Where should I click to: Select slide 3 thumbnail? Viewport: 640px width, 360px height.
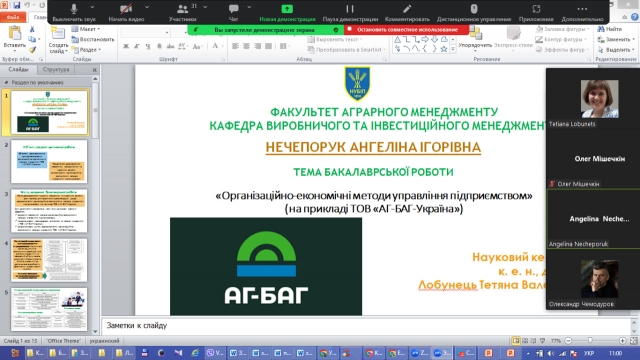tap(49, 211)
